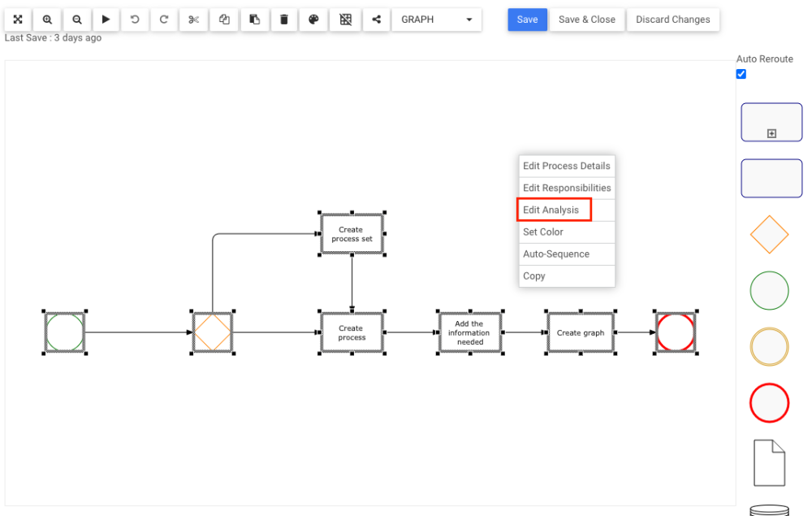
Task: Select the orange diamond decision shape
Action: [770, 236]
